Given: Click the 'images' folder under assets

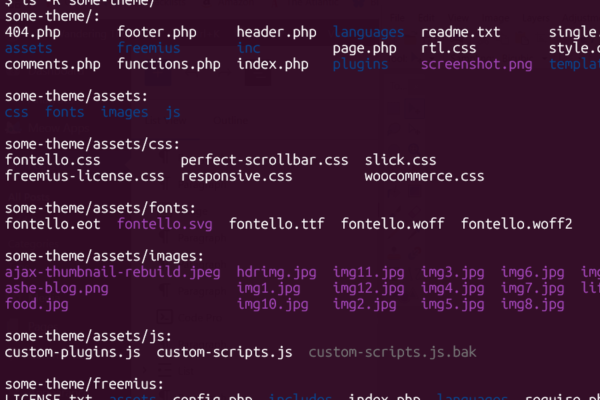Looking at the screenshot, I should [x=124, y=113].
